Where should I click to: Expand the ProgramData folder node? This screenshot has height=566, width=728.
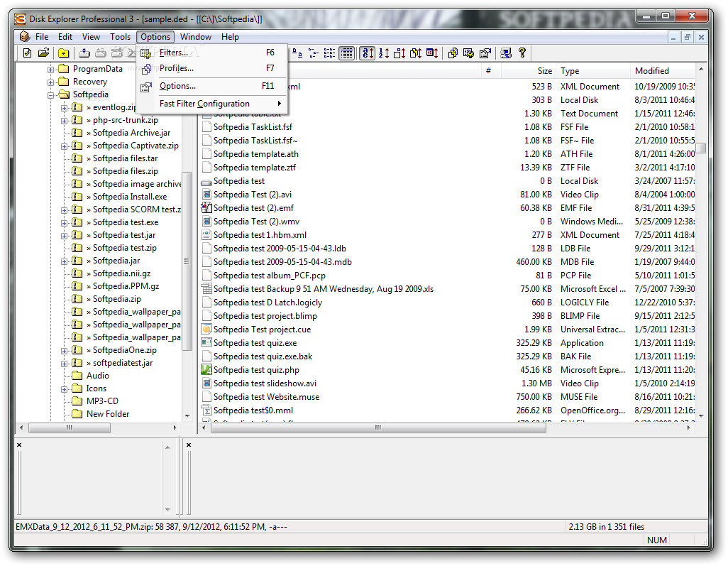coord(50,70)
